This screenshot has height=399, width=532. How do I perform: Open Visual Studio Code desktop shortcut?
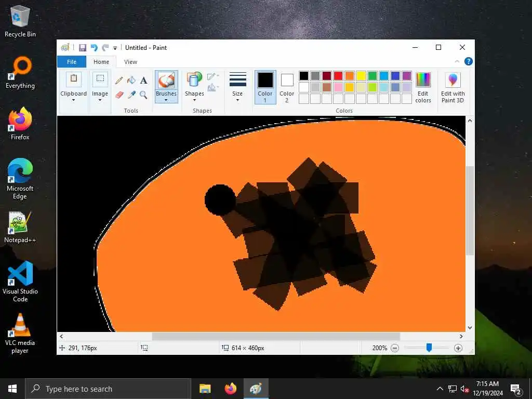pyautogui.click(x=20, y=281)
